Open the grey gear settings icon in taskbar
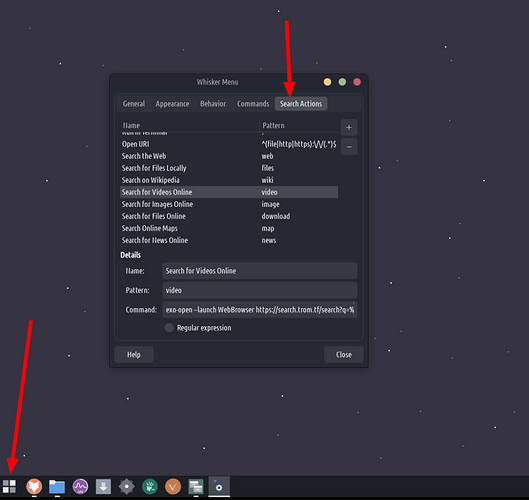The width and height of the screenshot is (529, 500). (127, 487)
